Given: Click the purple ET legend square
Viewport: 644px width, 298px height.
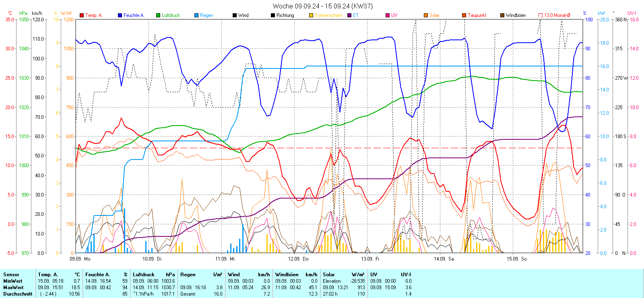Looking at the screenshot, I should [x=349, y=15].
